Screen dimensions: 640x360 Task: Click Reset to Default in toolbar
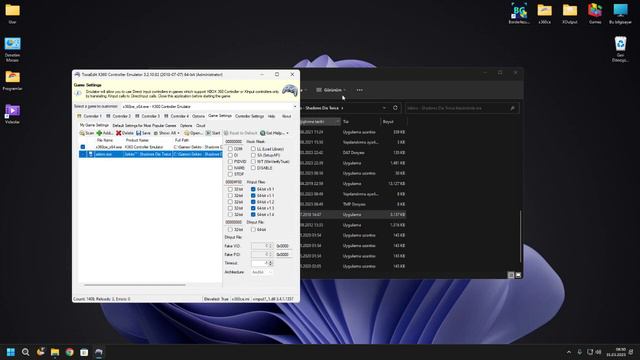coord(240,133)
